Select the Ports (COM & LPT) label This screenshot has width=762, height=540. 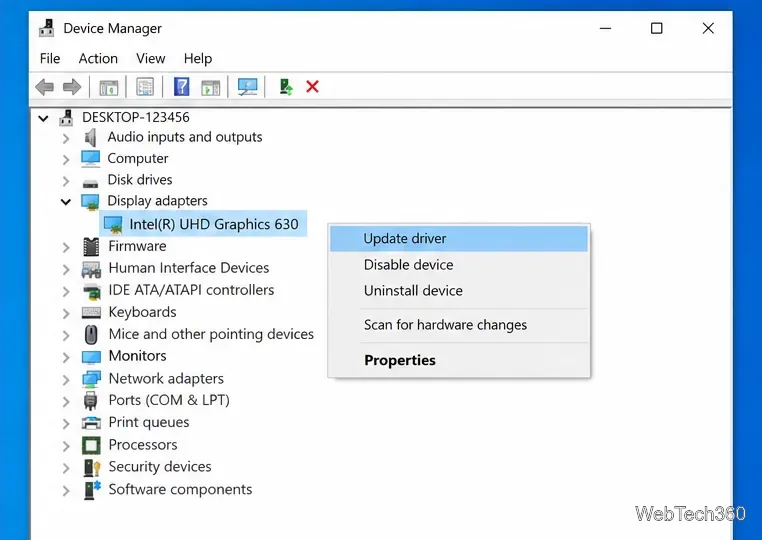coord(169,401)
